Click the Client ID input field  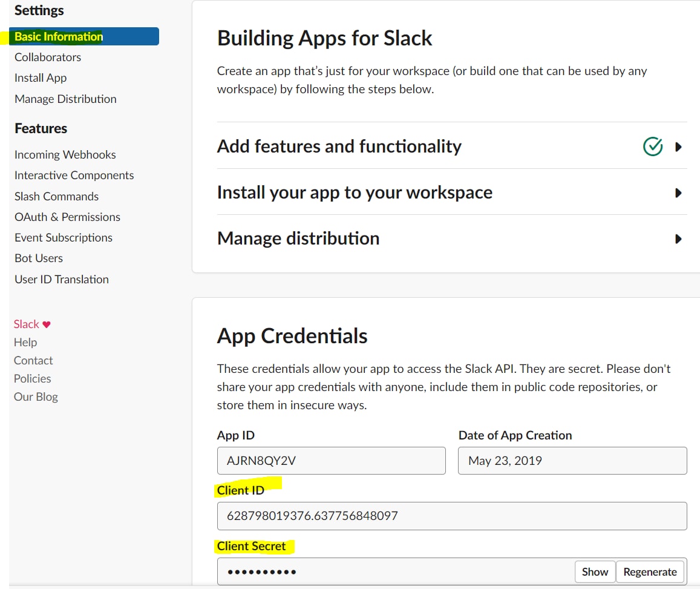451,516
